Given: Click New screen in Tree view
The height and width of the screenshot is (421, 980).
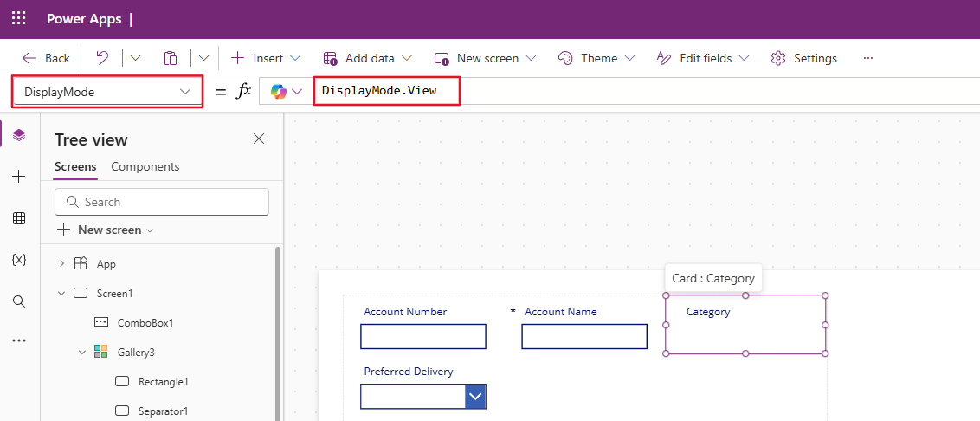Looking at the screenshot, I should [x=105, y=230].
